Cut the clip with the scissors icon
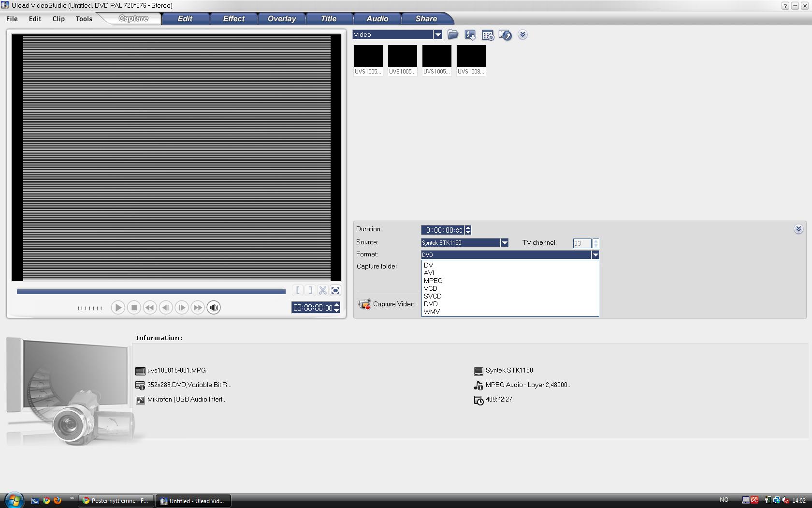 click(x=323, y=290)
